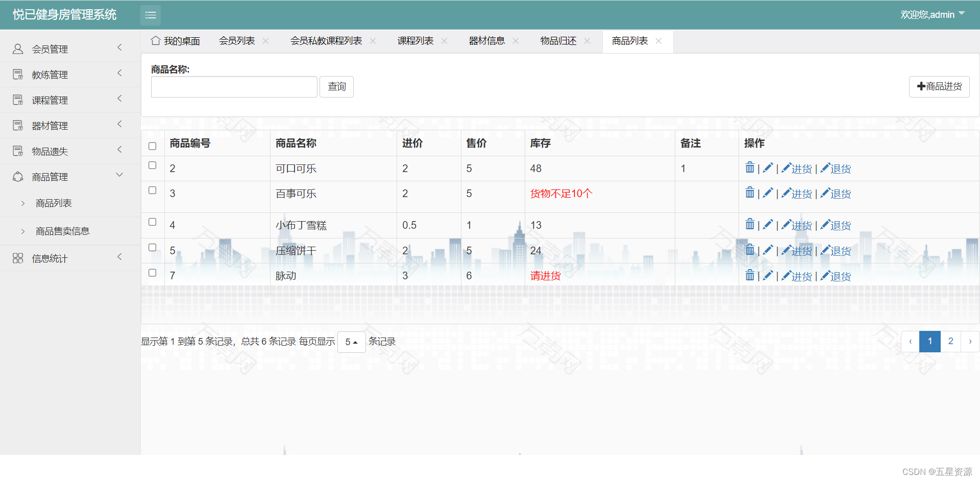
Task: Click the home icon on 我的桌面 tab
Action: pos(156,40)
